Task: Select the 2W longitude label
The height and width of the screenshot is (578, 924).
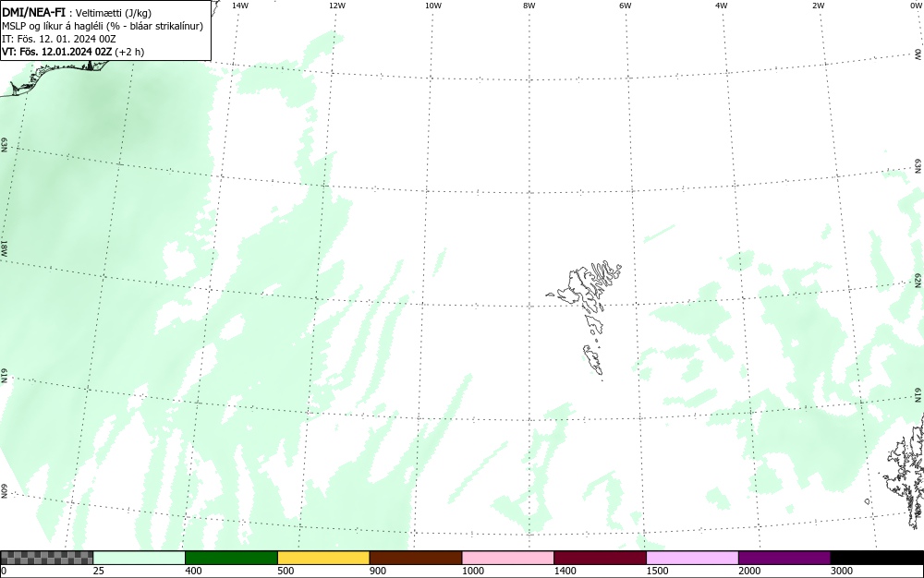Action: pyautogui.click(x=818, y=5)
